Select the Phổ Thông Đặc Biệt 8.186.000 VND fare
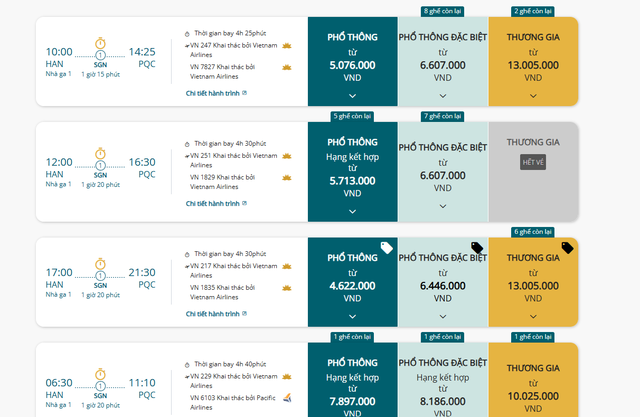The image size is (640, 417). (443, 385)
